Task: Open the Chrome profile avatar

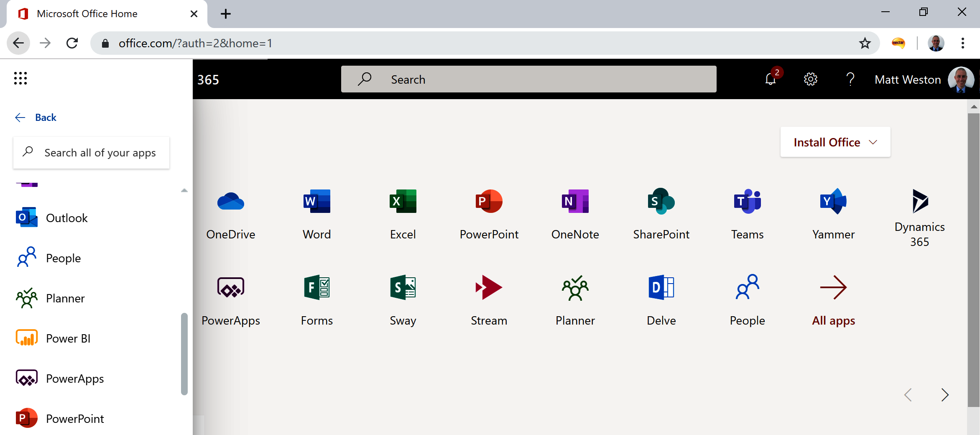Action: (x=936, y=43)
